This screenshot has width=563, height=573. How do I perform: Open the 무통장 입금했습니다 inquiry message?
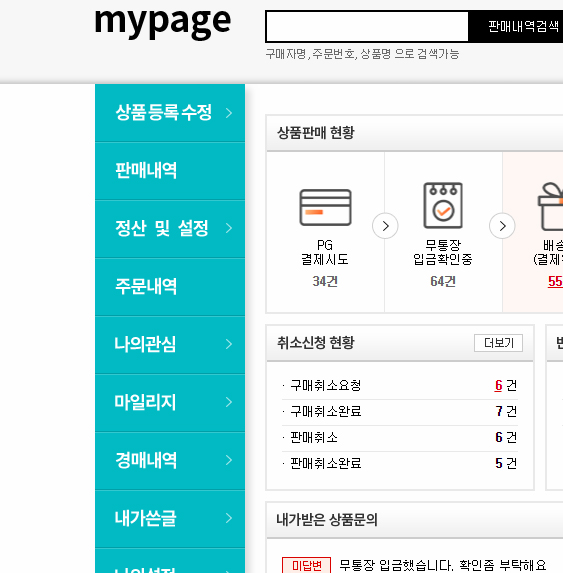442,565
